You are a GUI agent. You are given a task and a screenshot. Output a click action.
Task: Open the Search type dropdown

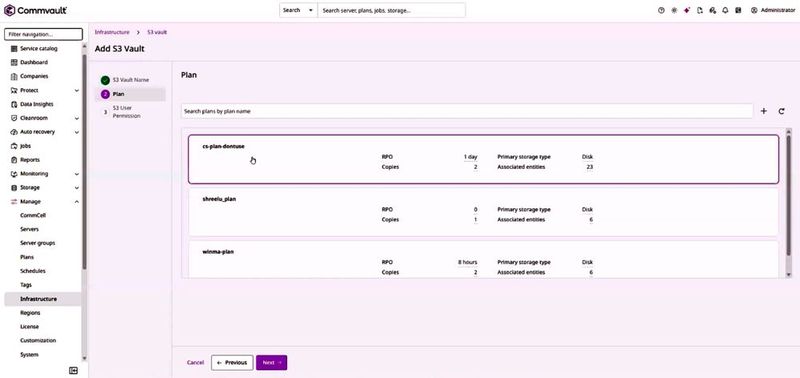click(298, 10)
